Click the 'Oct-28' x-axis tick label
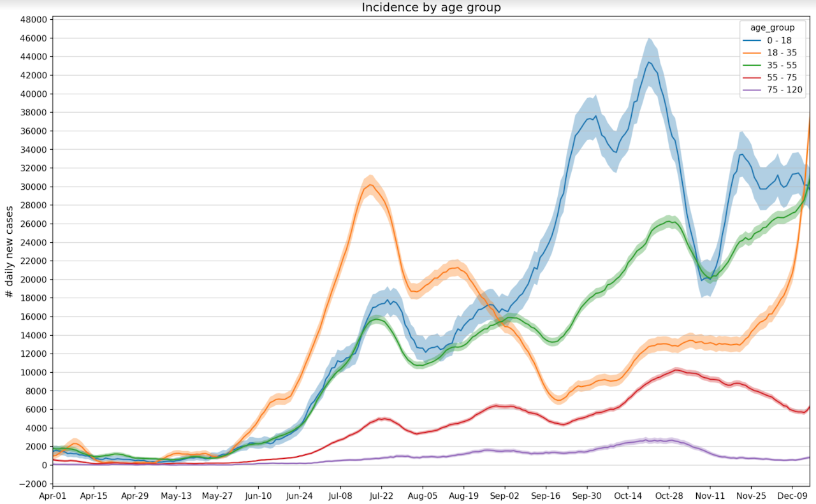The height and width of the screenshot is (504, 816). pyautogui.click(x=668, y=495)
